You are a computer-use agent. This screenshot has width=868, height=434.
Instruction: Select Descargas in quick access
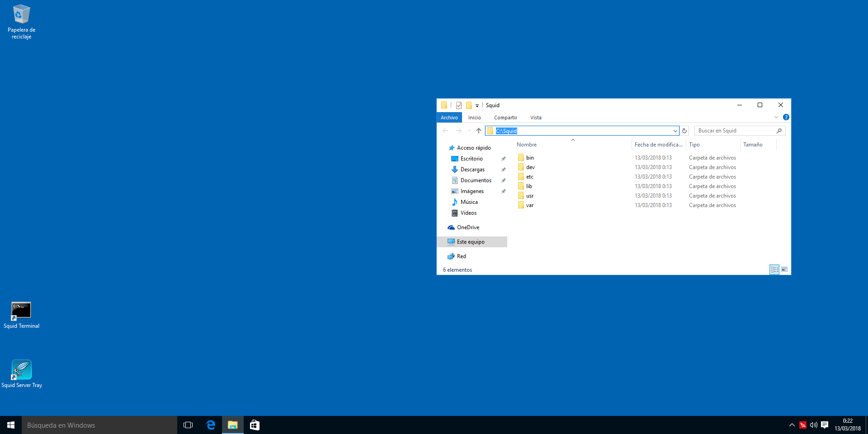tap(472, 170)
